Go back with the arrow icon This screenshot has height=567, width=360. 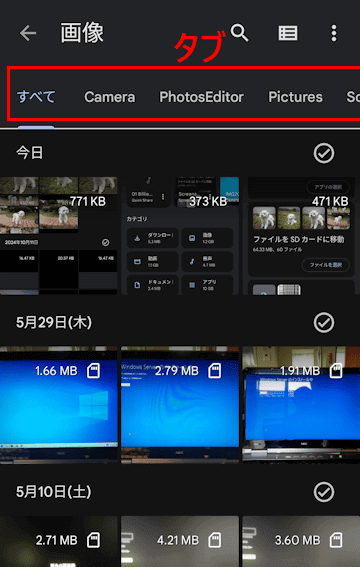point(28,33)
